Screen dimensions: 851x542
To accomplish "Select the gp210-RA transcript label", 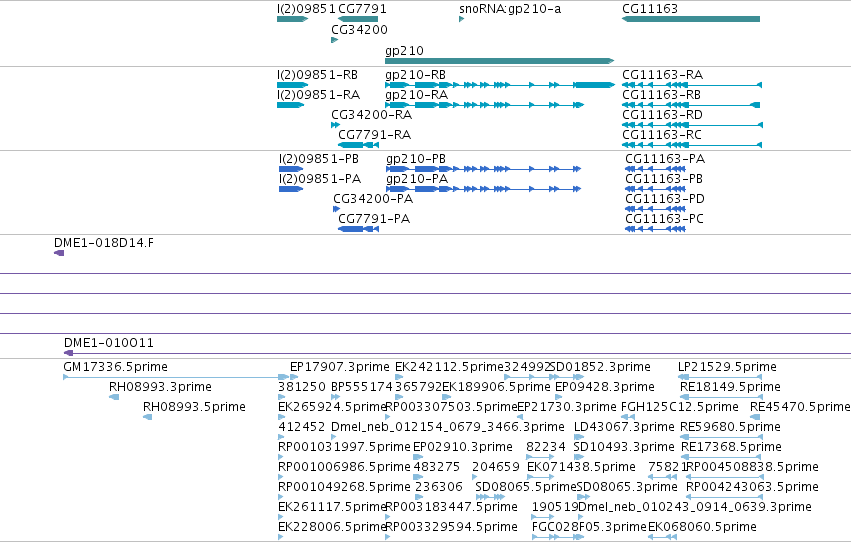I will point(416,95).
